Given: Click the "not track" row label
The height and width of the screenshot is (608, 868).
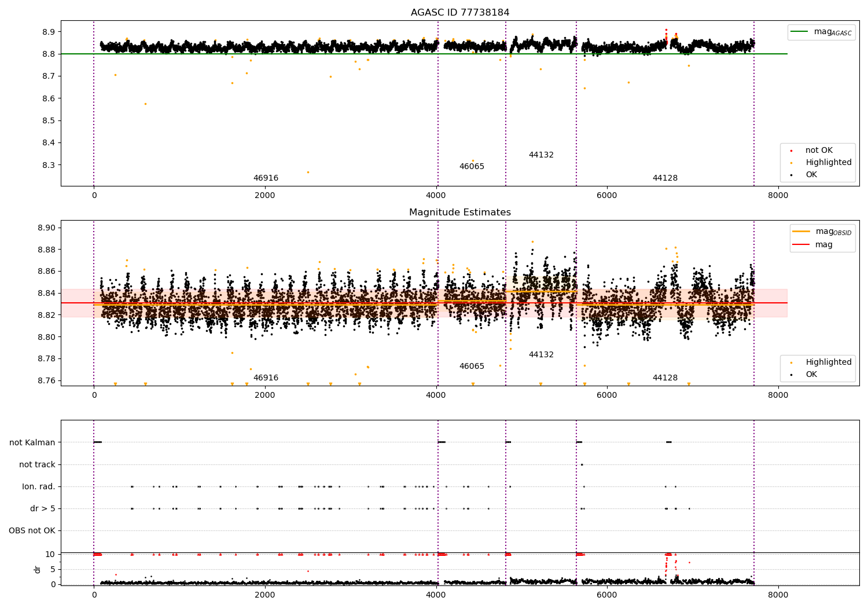Looking at the screenshot, I should tap(37, 465).
